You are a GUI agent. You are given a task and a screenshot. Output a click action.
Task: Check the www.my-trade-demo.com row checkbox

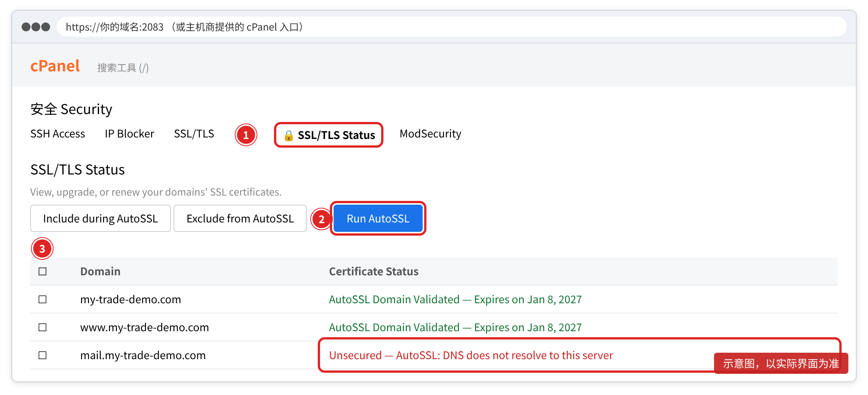coord(43,327)
